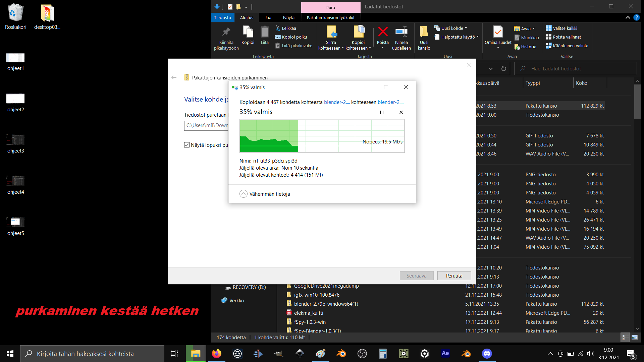
Task: Click the refresh icon beside the address bar
Action: click(503, 69)
